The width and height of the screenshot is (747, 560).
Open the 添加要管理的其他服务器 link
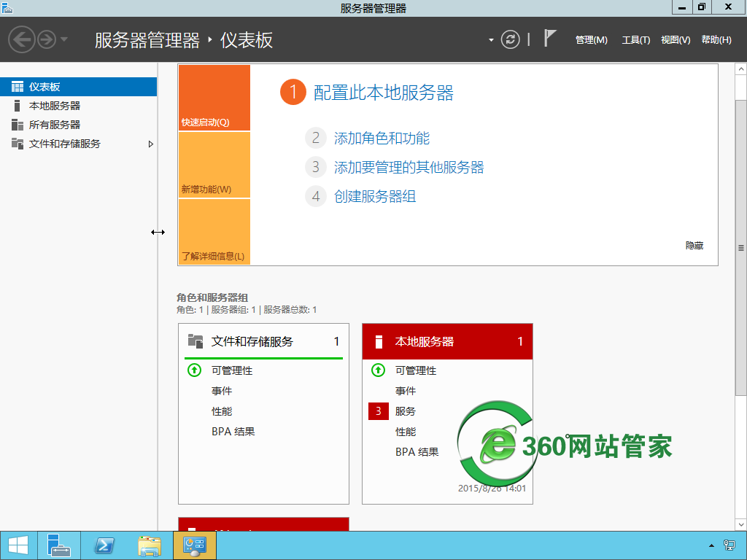409,167
